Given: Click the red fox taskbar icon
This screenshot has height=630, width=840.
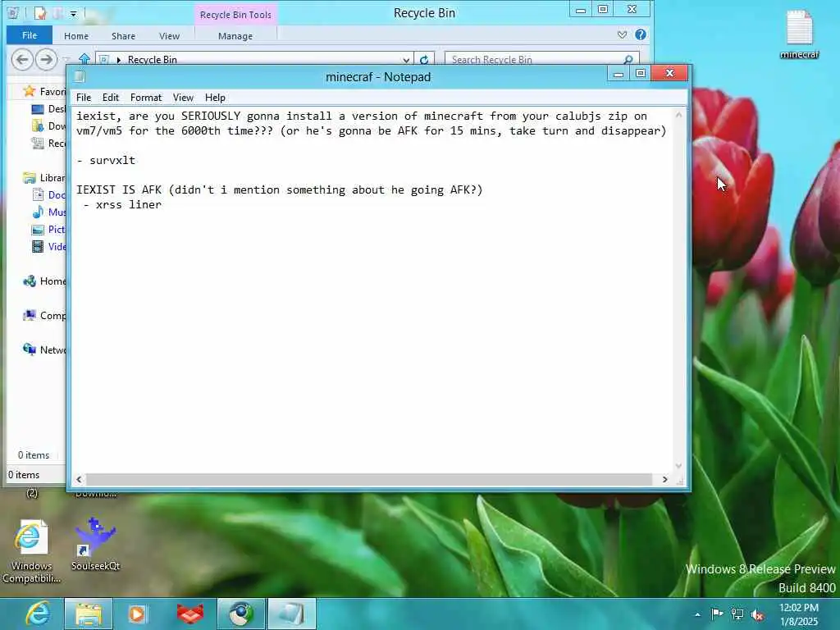Looking at the screenshot, I should (x=190, y=614).
